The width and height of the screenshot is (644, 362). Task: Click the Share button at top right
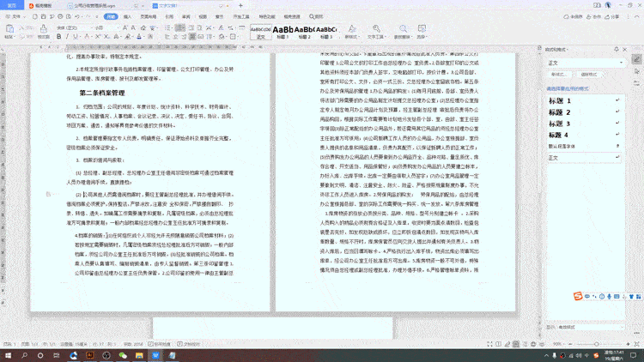tap(612, 17)
